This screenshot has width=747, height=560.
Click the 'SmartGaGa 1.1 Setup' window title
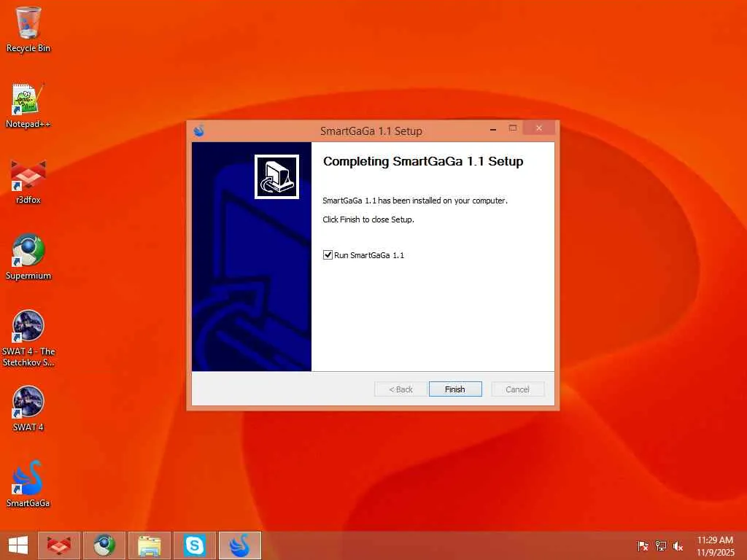tap(371, 131)
